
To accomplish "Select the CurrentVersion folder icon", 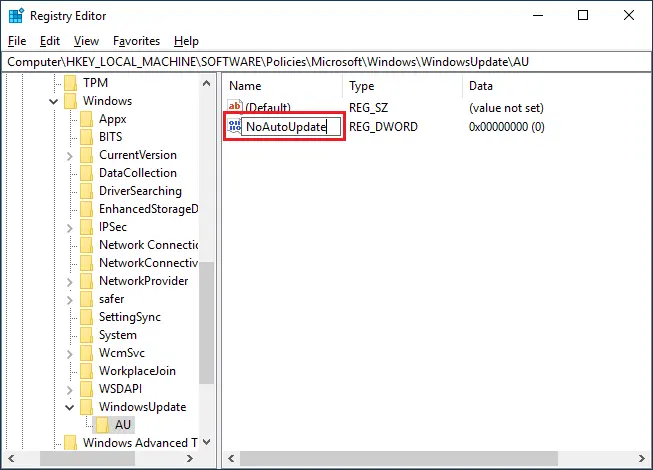I will (86, 155).
